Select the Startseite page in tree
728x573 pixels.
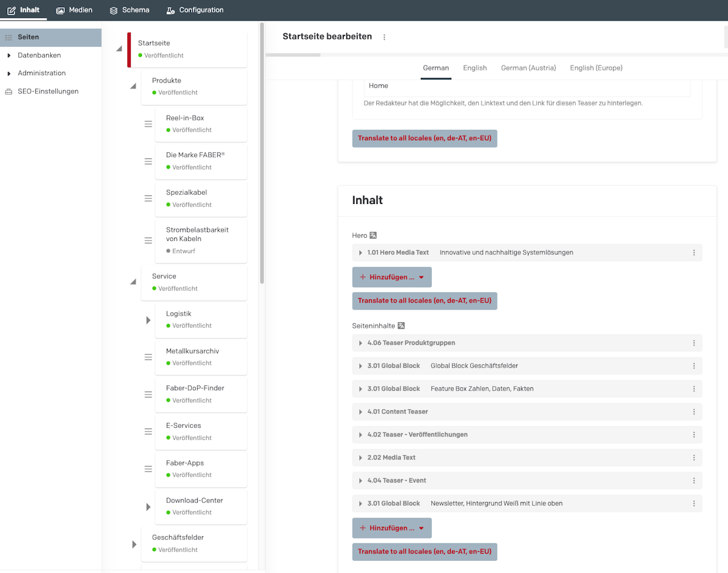(187, 49)
